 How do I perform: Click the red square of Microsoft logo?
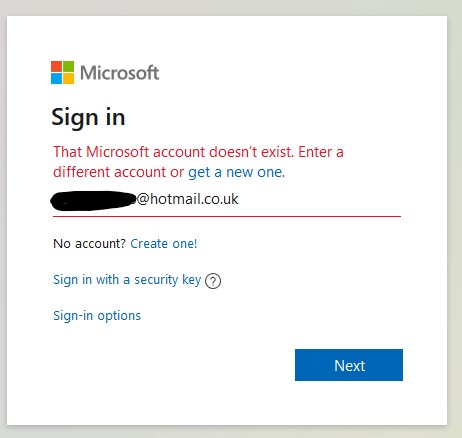[56, 66]
